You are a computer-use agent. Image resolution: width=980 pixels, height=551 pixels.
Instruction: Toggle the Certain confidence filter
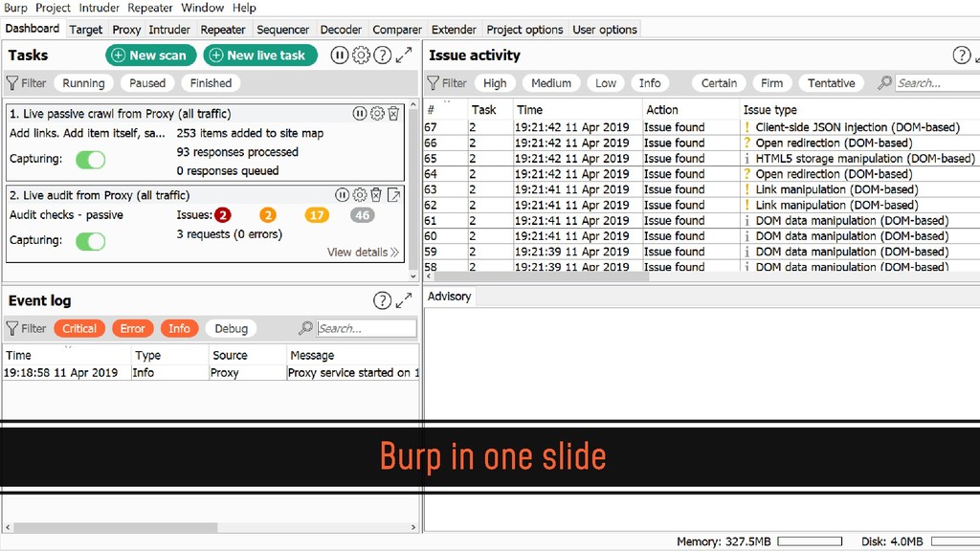[x=720, y=83]
